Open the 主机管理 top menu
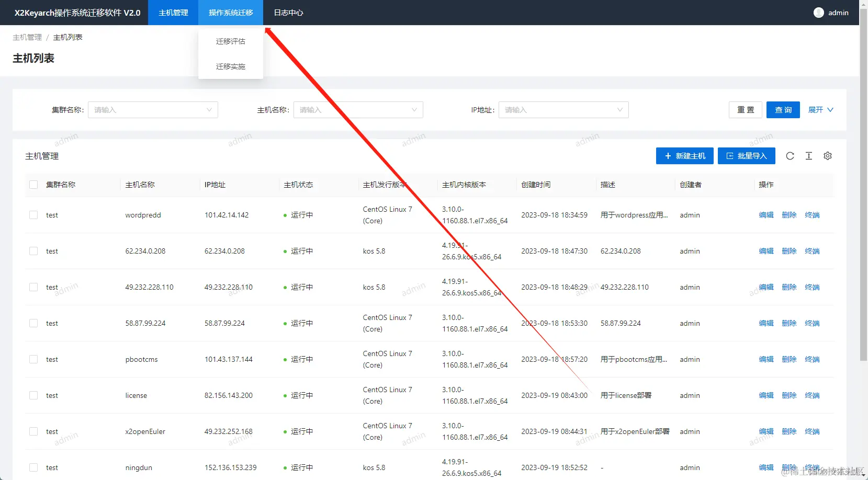The height and width of the screenshot is (480, 868). click(x=173, y=13)
